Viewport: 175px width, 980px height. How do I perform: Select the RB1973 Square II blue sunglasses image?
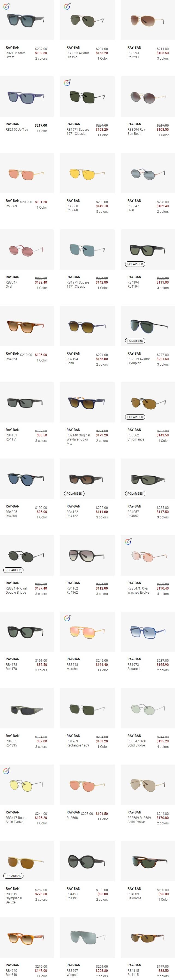click(x=148, y=632)
